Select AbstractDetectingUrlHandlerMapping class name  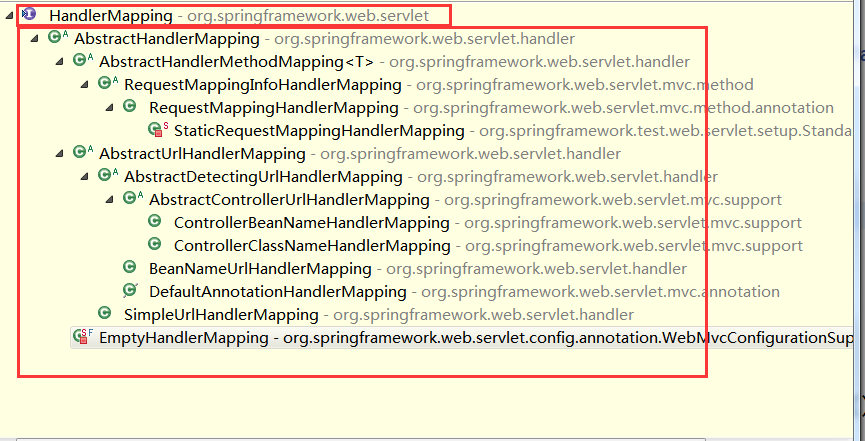[x=263, y=177]
